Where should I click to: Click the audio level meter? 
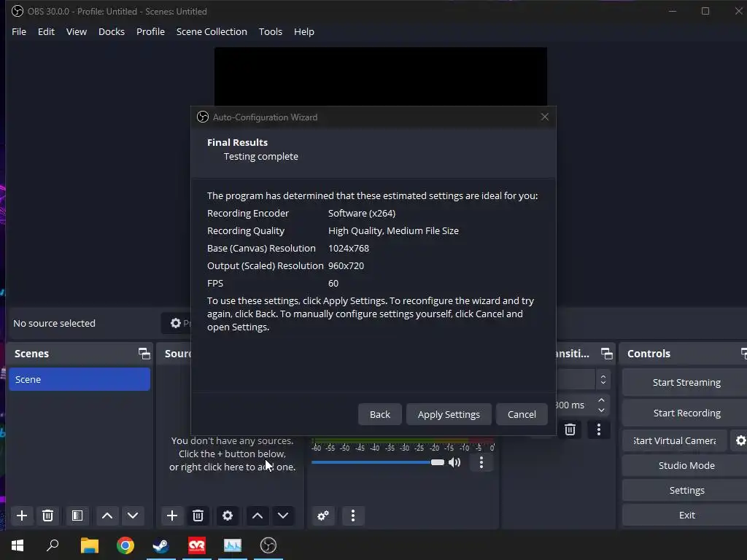tap(403, 441)
